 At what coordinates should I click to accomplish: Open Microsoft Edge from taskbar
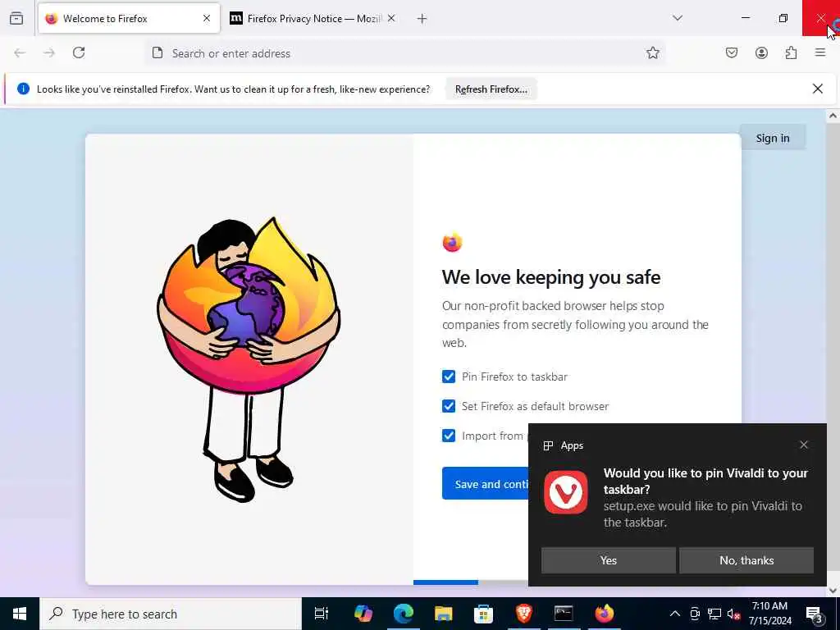403,614
